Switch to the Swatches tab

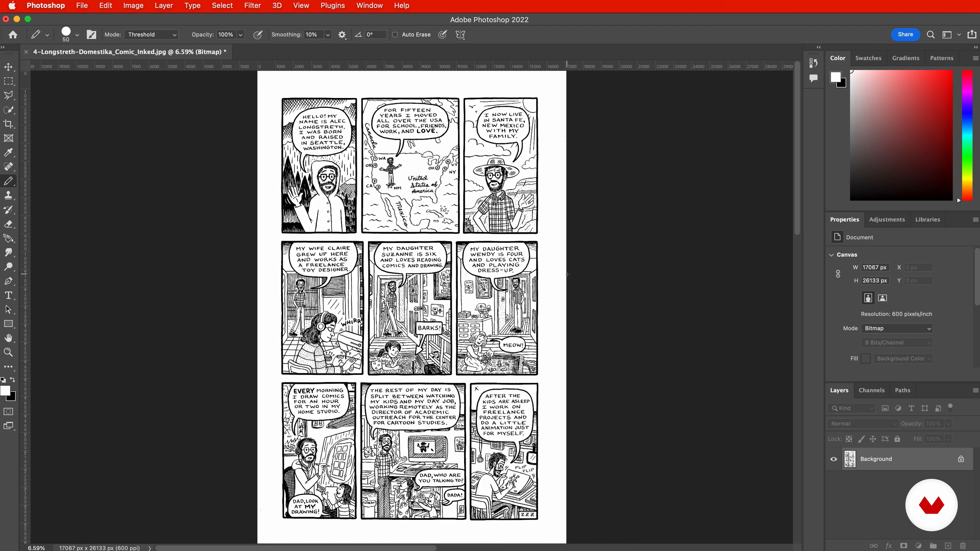(x=868, y=58)
